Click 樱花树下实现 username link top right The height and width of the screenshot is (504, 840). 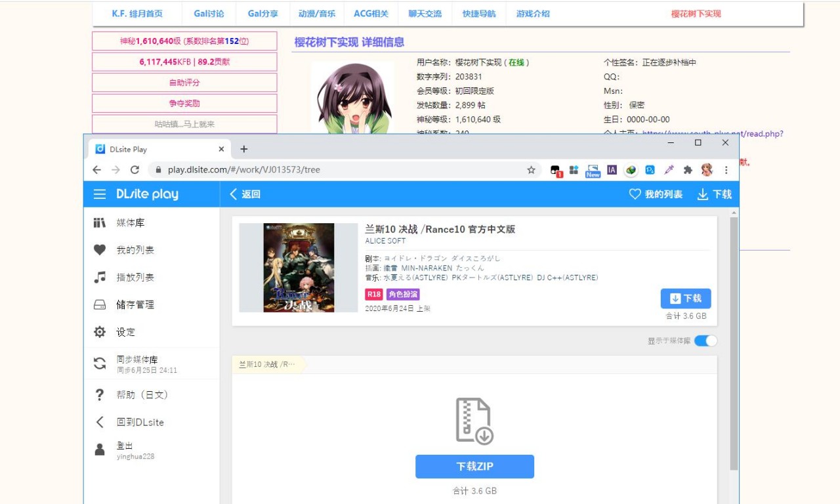(x=696, y=14)
